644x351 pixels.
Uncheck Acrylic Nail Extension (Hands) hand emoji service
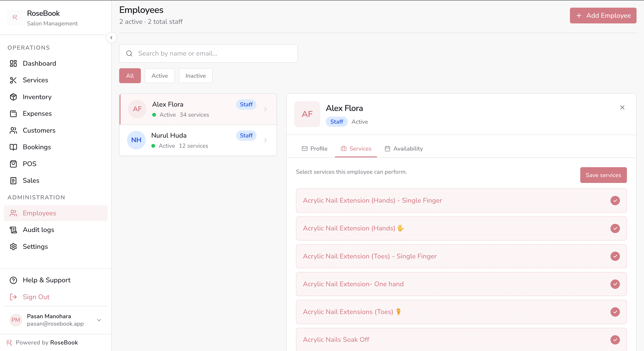(x=615, y=228)
